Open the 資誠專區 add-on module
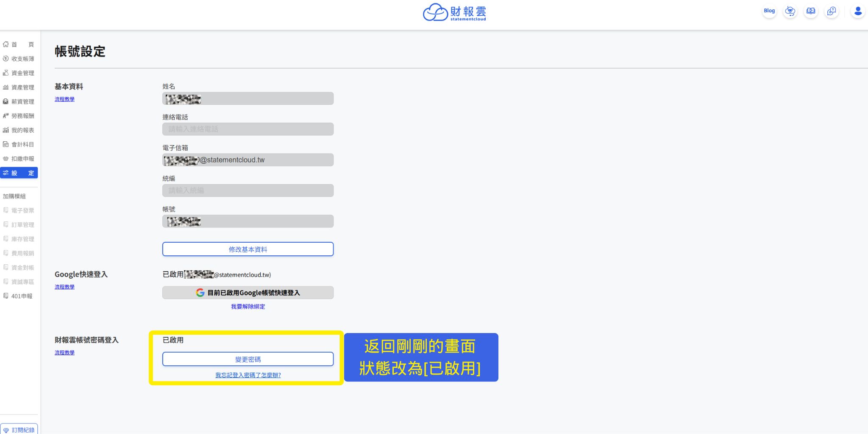 pos(19,282)
